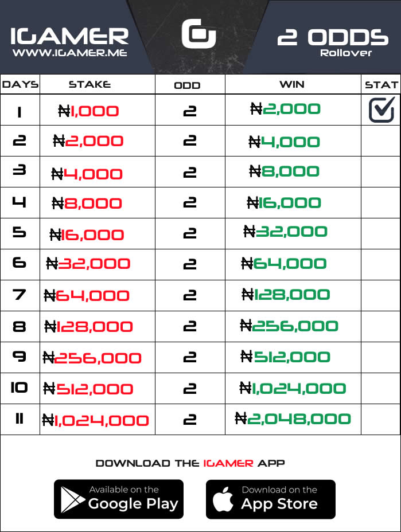Click the IGAMER brand title
This screenshot has height=532, width=401.
[69, 36]
